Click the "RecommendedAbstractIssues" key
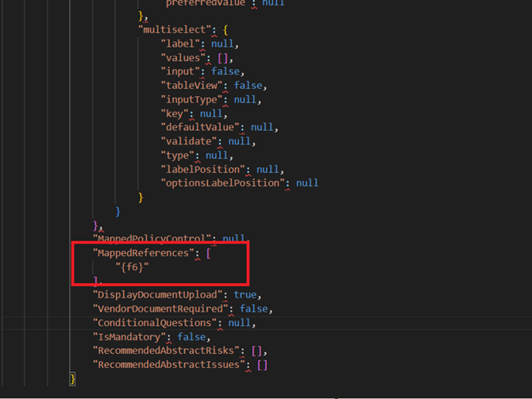 click(169, 365)
